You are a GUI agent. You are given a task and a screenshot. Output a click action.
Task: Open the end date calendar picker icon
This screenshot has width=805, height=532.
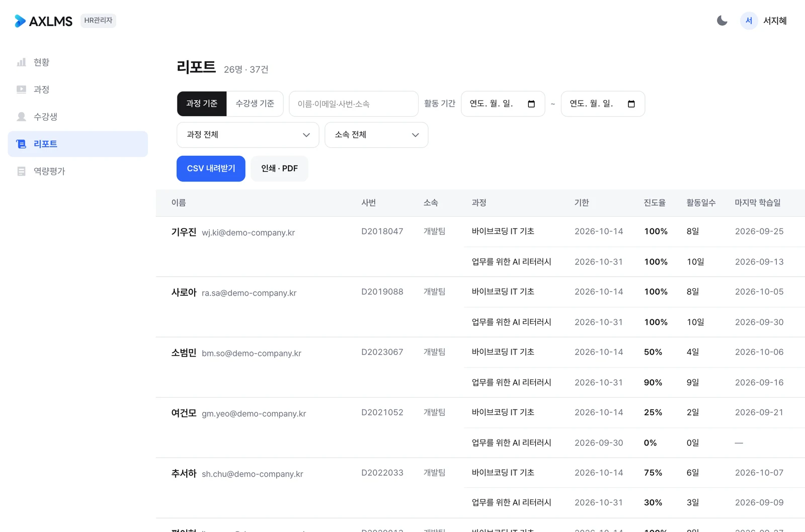(631, 104)
